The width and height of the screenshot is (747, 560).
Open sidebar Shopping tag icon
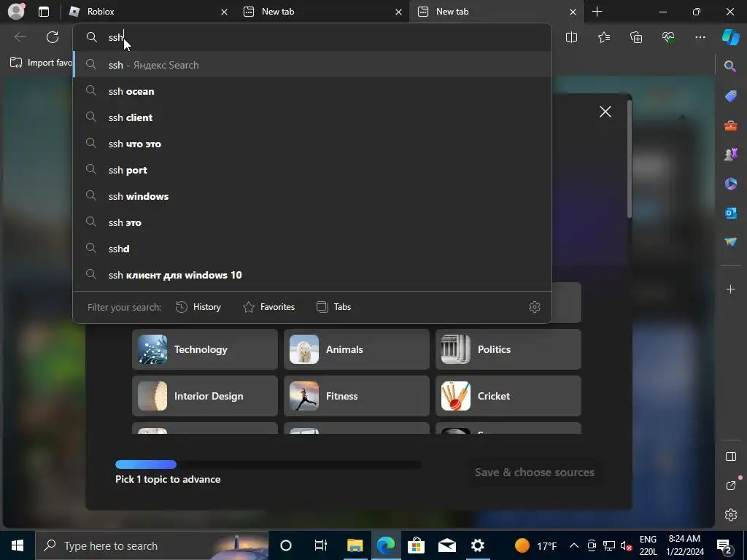tap(730, 96)
